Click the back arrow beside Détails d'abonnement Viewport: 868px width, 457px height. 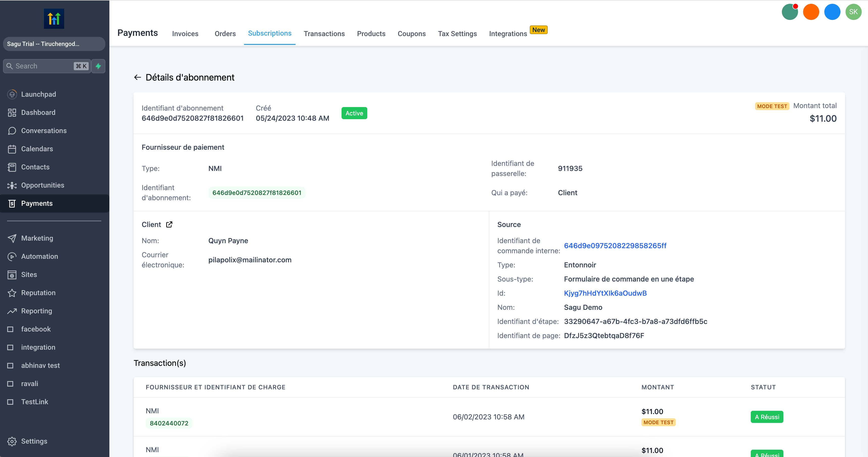(137, 78)
